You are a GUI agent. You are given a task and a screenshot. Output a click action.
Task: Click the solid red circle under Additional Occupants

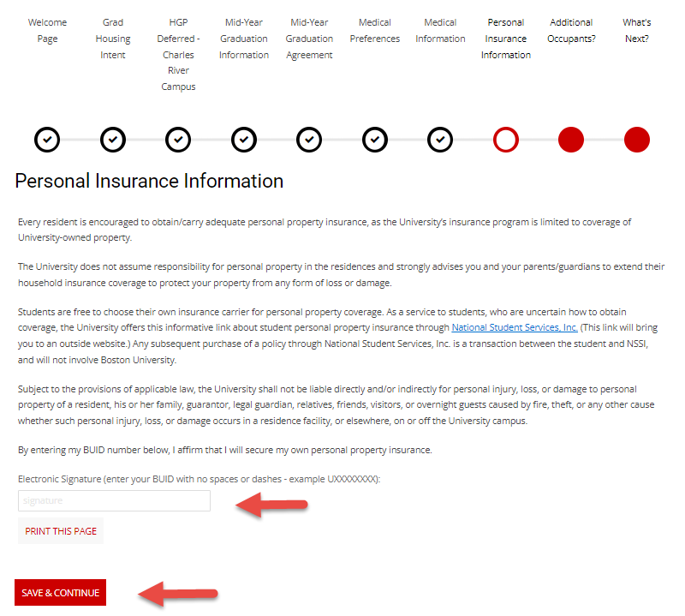[x=571, y=139]
